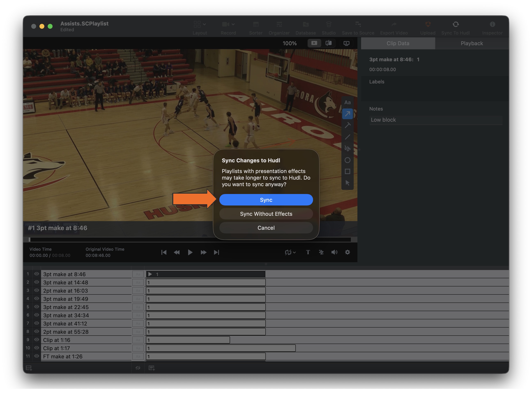Rewind the video playback
This screenshot has width=532, height=404.
click(176, 252)
